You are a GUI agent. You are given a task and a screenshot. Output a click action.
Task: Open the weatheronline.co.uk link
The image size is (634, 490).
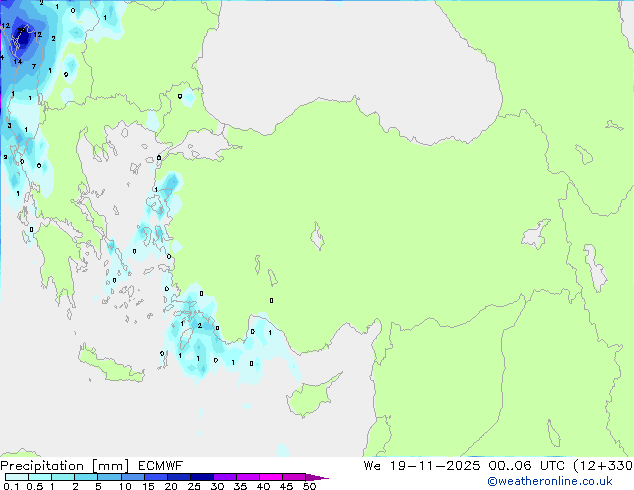549,481
